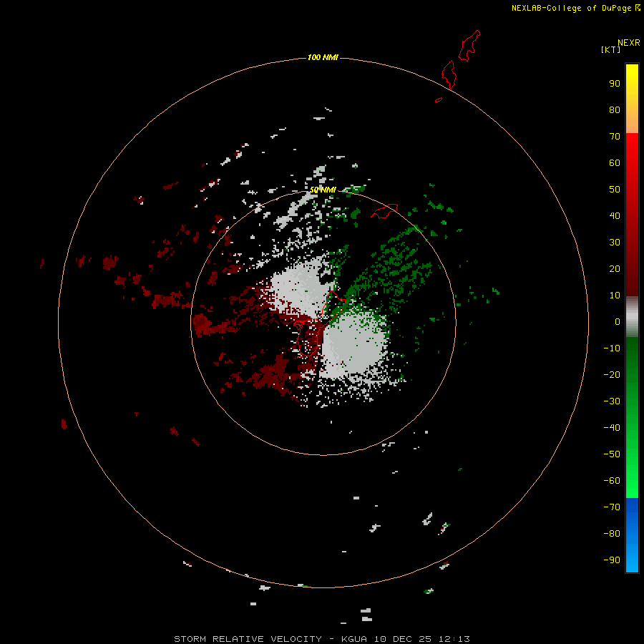Screen dimensions: 644x644
Task: Click the 30 value on velocity scale
Action: point(615,243)
